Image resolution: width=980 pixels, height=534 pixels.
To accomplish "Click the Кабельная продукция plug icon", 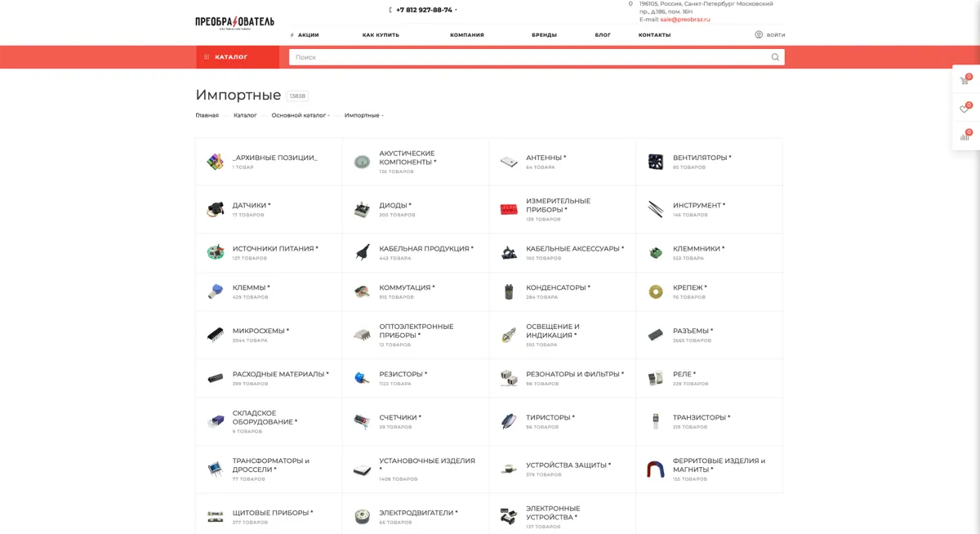I will click(x=362, y=253).
